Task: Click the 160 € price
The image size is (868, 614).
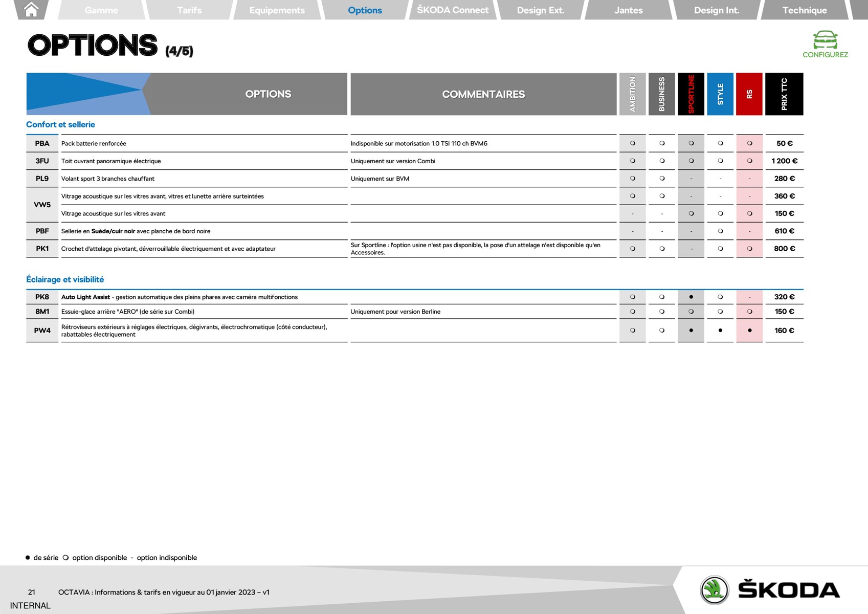Action: (784, 331)
